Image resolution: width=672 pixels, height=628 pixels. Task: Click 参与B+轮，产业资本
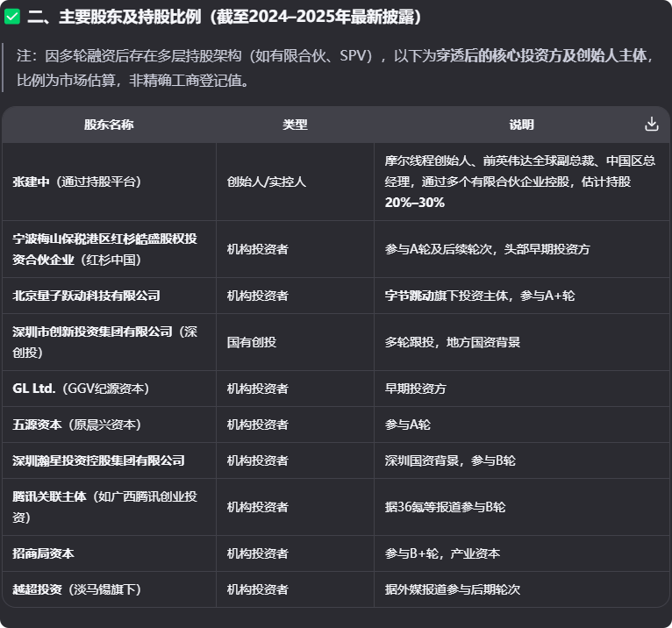click(x=442, y=553)
